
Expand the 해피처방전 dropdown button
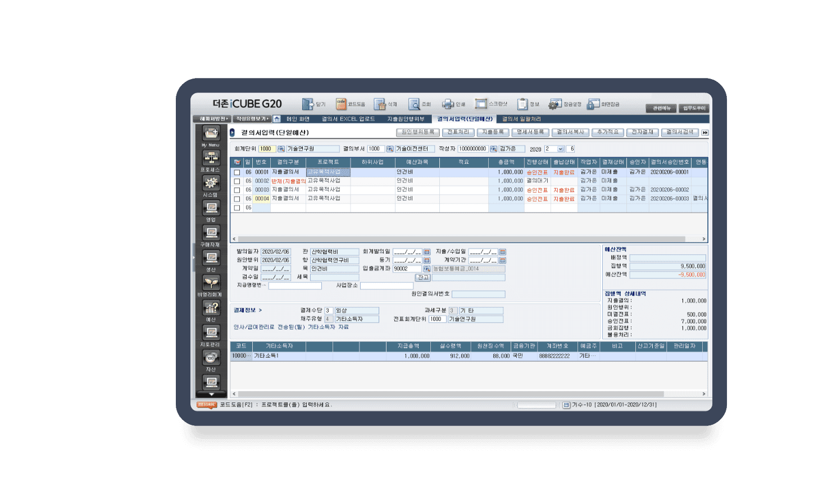pyautogui.click(x=211, y=119)
